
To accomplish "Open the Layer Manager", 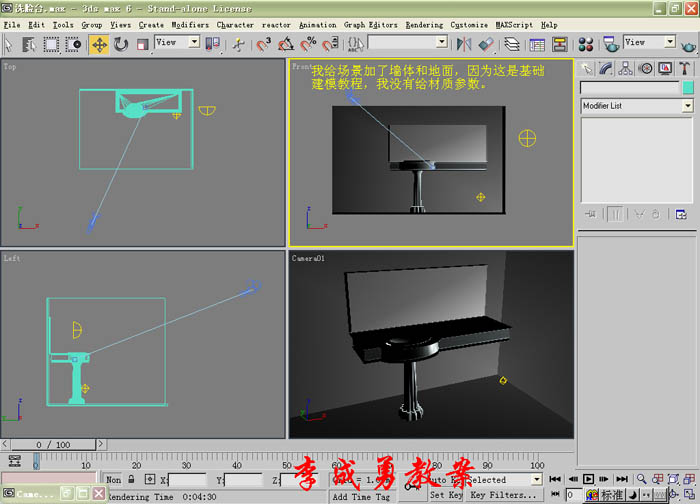I will point(512,44).
